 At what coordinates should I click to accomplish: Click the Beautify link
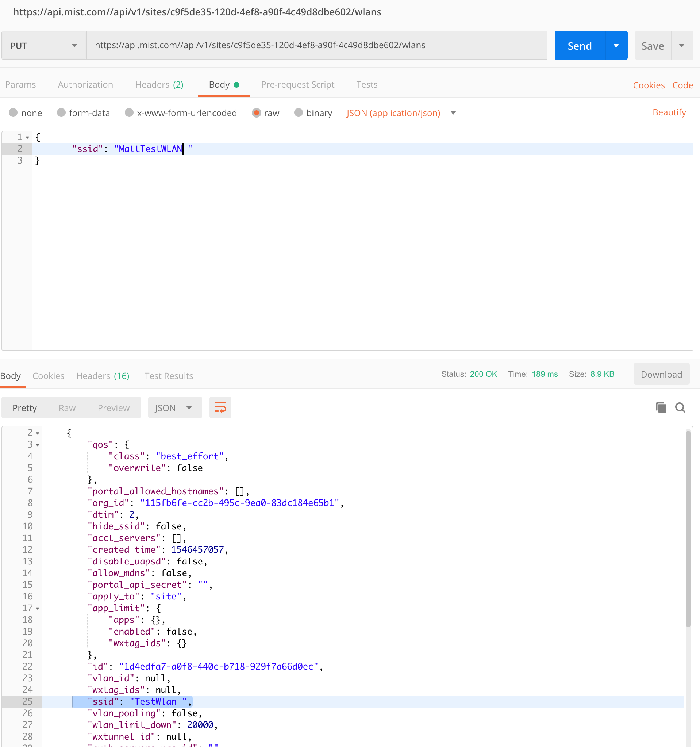tap(669, 112)
